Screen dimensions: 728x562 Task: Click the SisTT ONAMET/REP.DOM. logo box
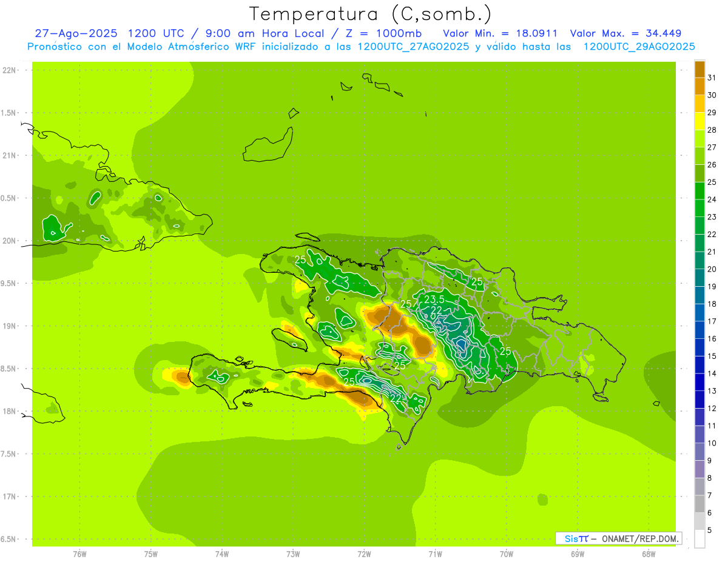(x=618, y=538)
